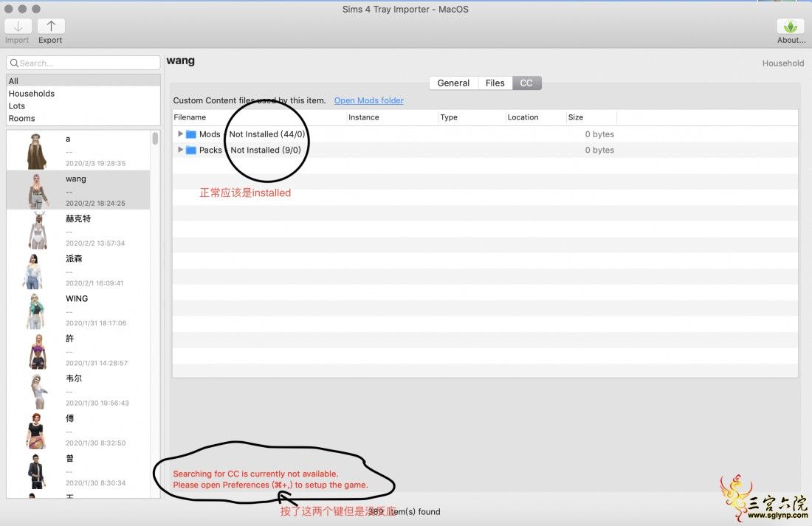
Task: Click the Export arrow icon
Action: [x=51, y=26]
